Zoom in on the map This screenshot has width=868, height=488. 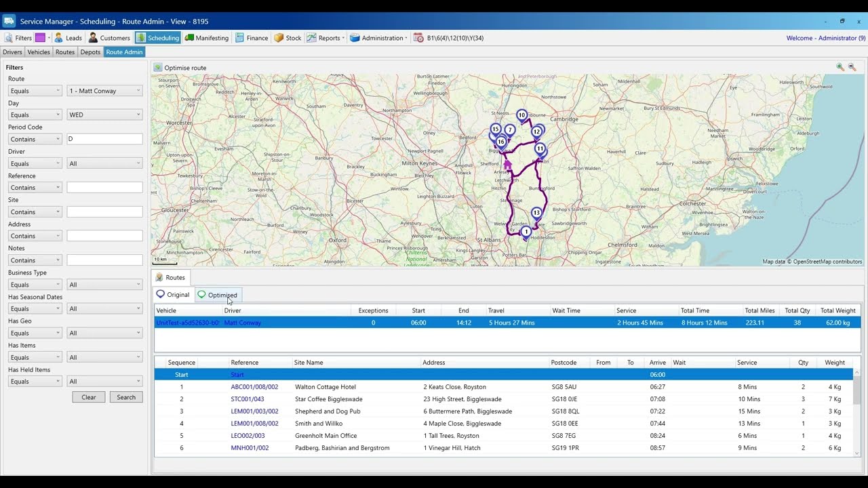tap(840, 67)
